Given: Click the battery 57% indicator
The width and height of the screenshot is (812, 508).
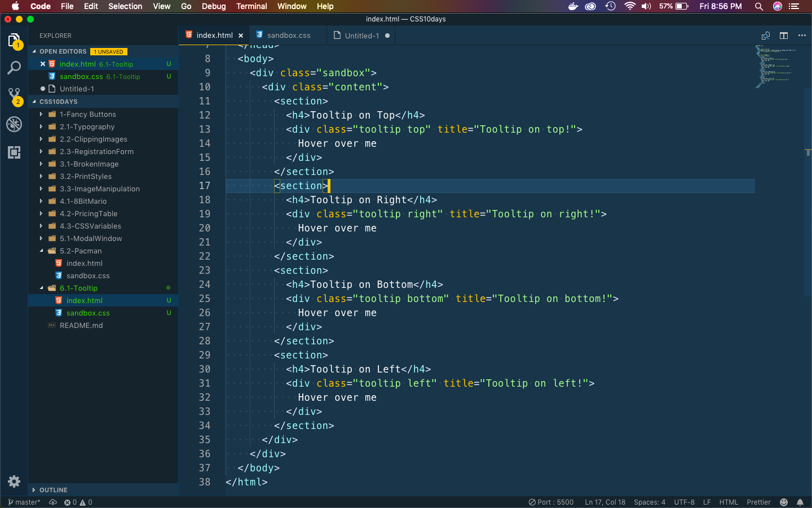Looking at the screenshot, I should pos(673,6).
